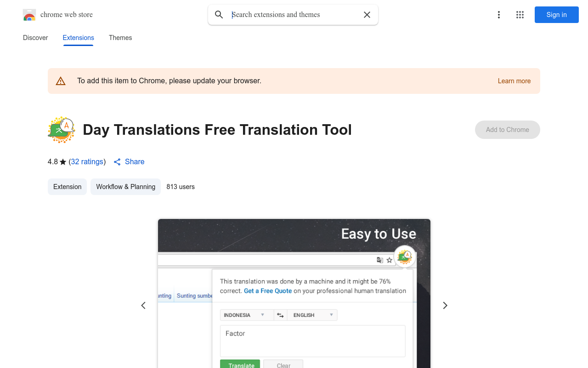
Task: Click the warning triangle icon in banner
Action: (x=61, y=81)
